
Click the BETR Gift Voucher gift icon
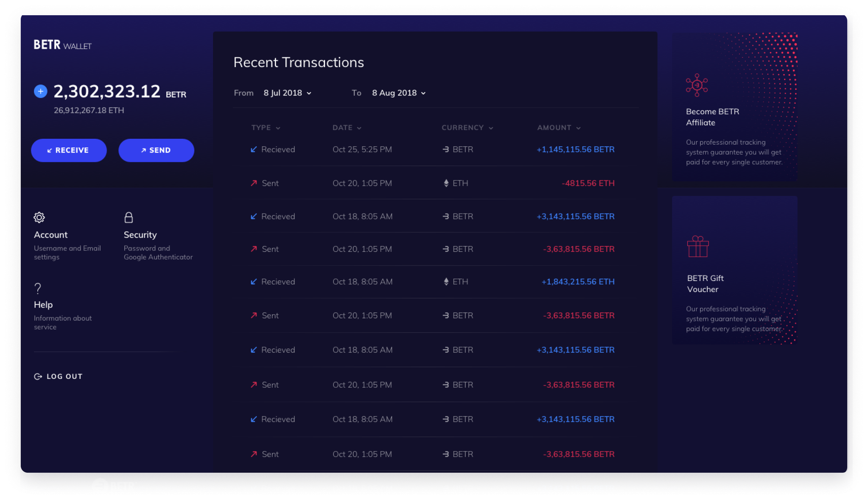[698, 246]
